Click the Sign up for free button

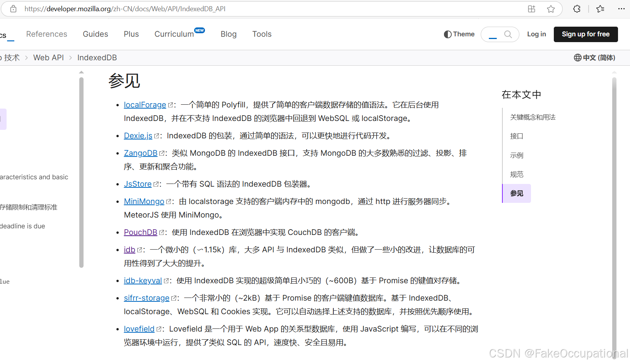(586, 34)
